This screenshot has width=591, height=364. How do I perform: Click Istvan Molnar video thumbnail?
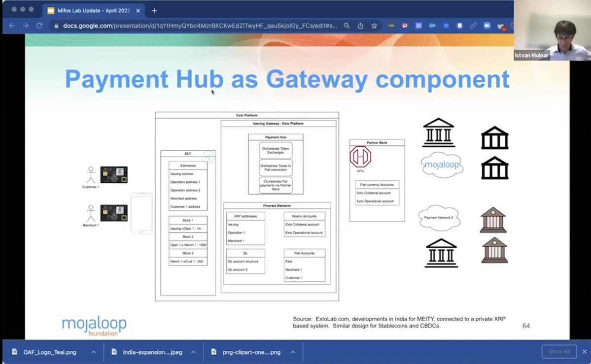552,30
